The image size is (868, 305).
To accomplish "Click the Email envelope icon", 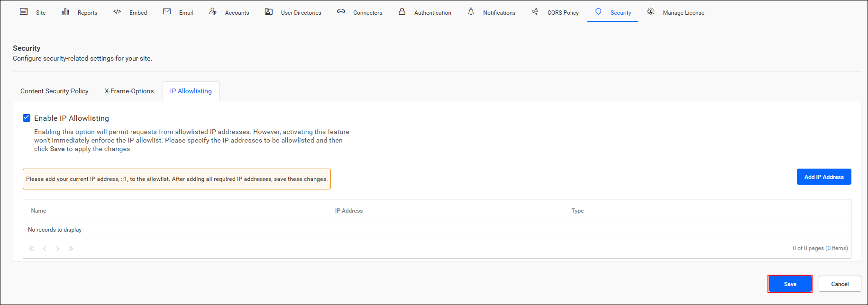I will point(167,11).
